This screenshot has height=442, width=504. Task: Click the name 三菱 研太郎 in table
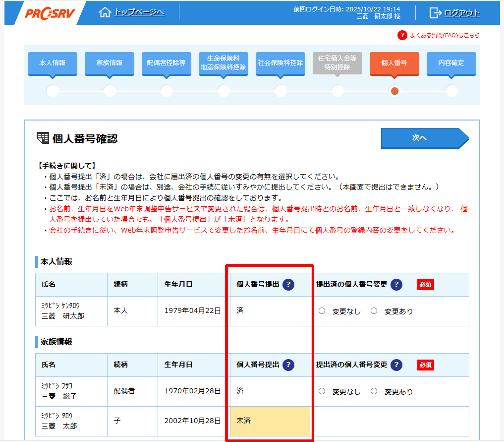(63, 316)
